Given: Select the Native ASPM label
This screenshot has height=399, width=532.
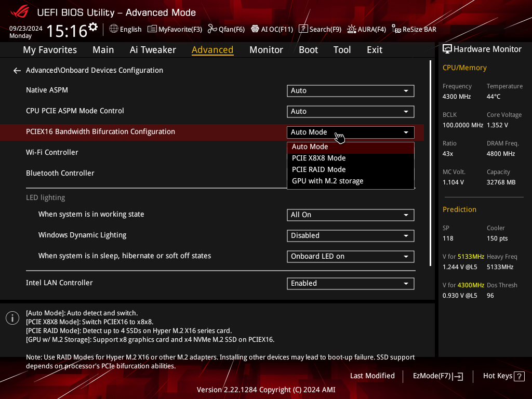Looking at the screenshot, I should pos(47,90).
